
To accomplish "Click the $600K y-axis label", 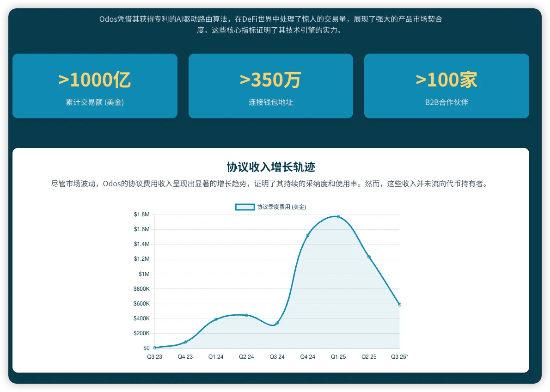I will click(142, 304).
